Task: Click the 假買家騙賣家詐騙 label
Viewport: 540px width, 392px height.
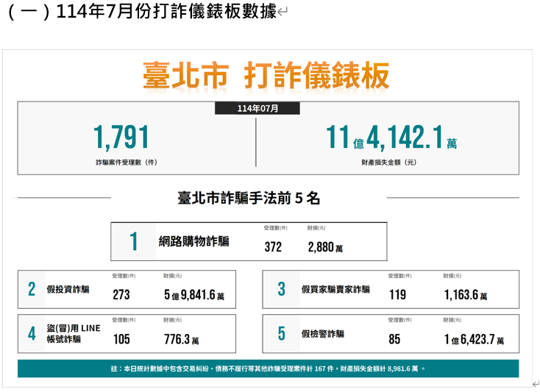Action: click(335, 290)
